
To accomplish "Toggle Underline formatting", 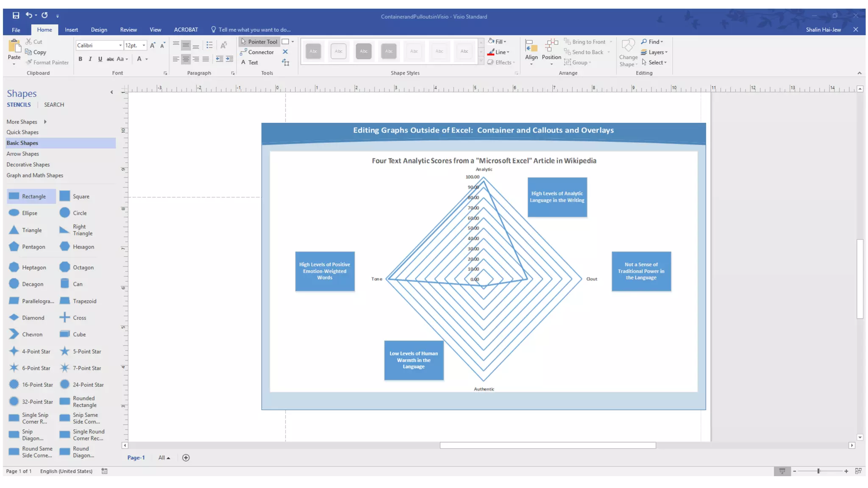I will click(x=100, y=59).
